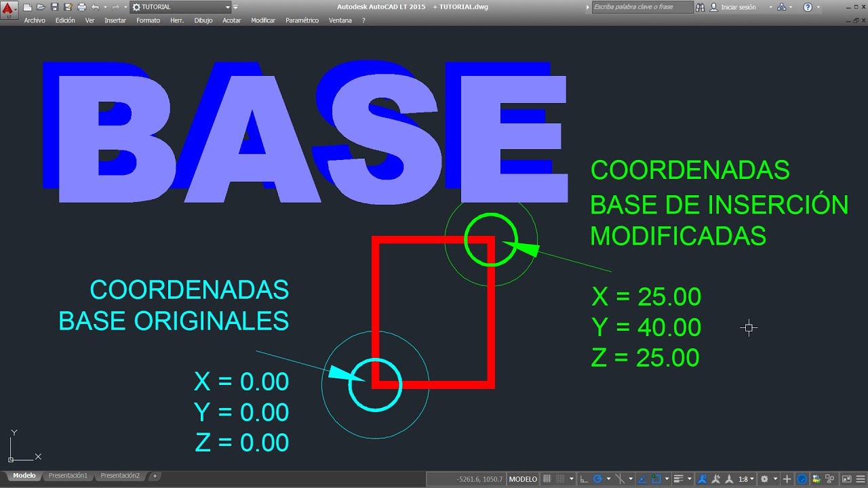Open the ? help menu
868x488 pixels.
coord(363,20)
